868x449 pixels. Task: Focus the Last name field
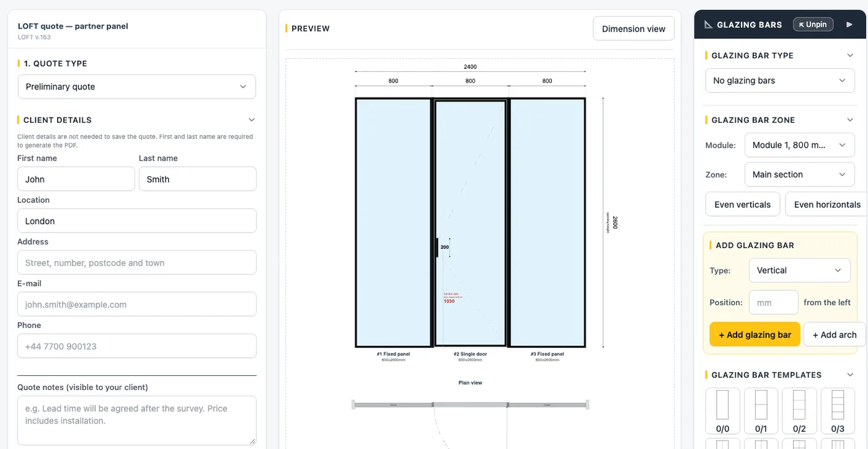point(197,179)
